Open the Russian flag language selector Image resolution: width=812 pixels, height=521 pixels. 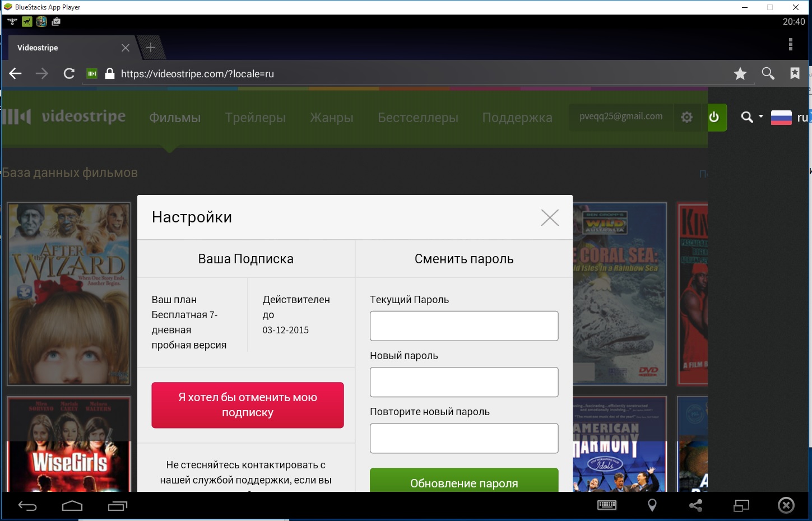click(781, 117)
